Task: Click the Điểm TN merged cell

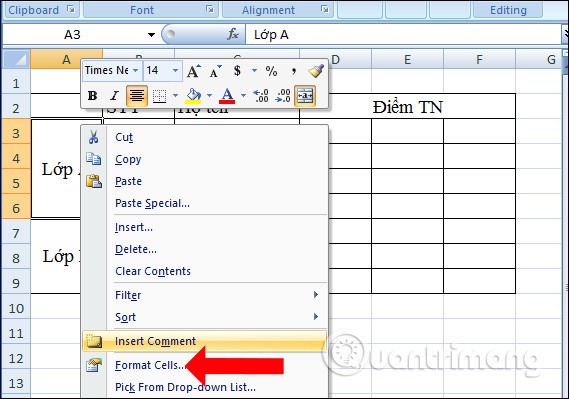Action: (408, 107)
